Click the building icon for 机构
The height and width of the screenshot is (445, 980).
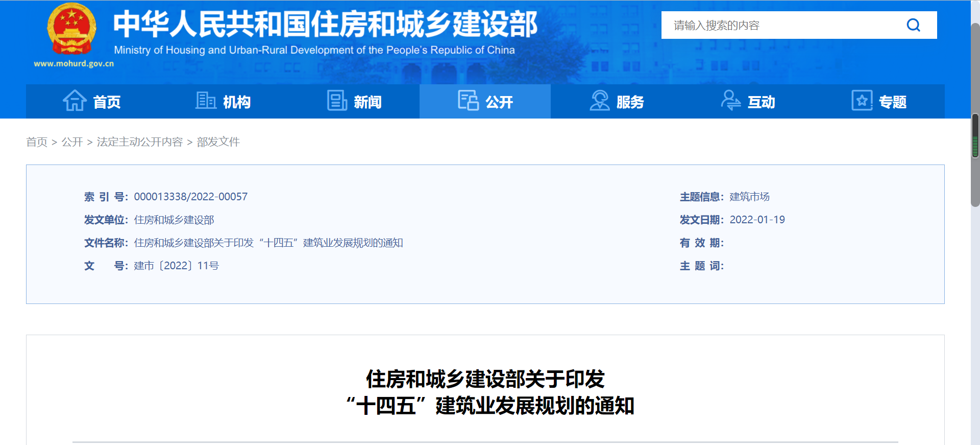point(206,101)
